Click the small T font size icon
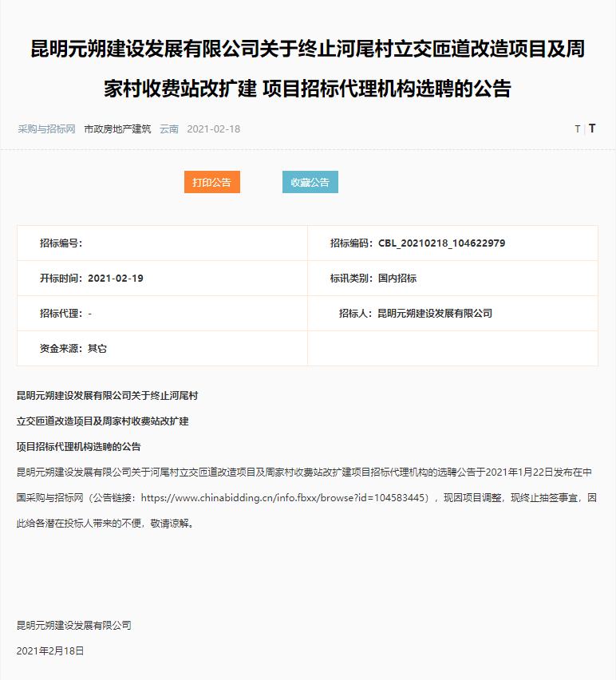This screenshot has width=616, height=680. tap(578, 128)
